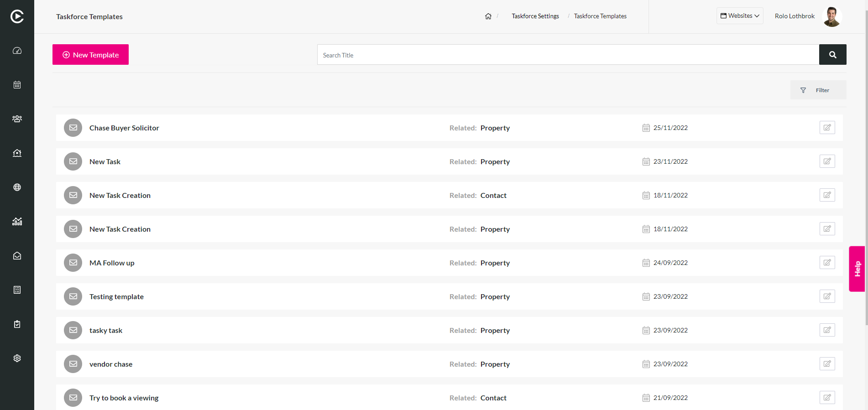Open the globe icon in sidebar
The image size is (868, 410).
click(17, 187)
